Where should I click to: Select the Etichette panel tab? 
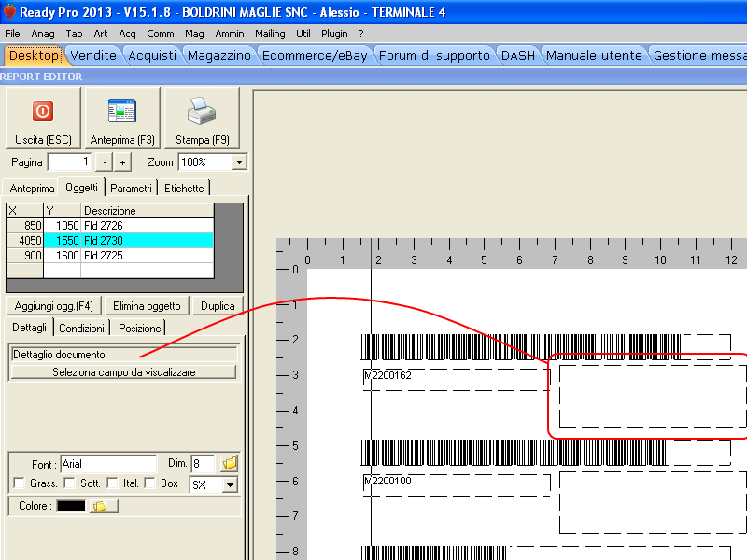184,189
